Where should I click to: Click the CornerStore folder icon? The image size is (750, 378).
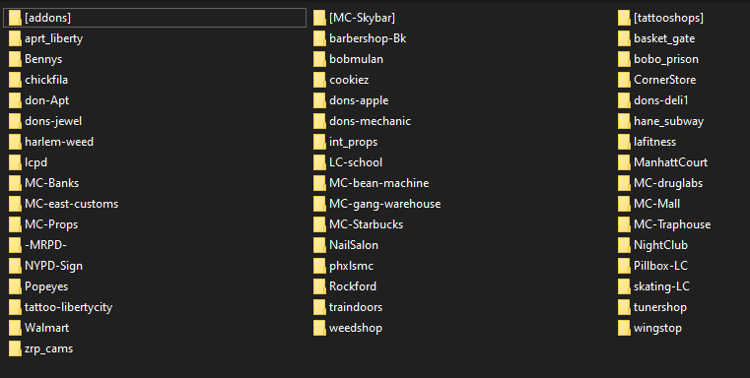tap(624, 80)
